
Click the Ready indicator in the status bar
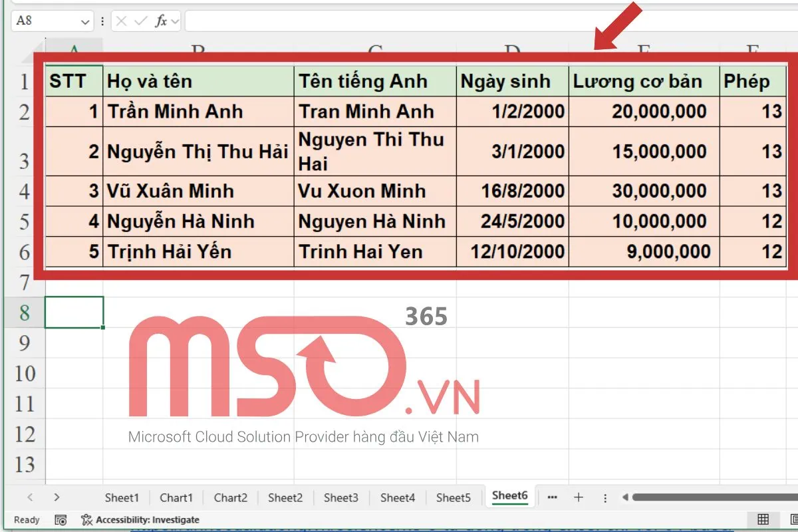click(25, 519)
